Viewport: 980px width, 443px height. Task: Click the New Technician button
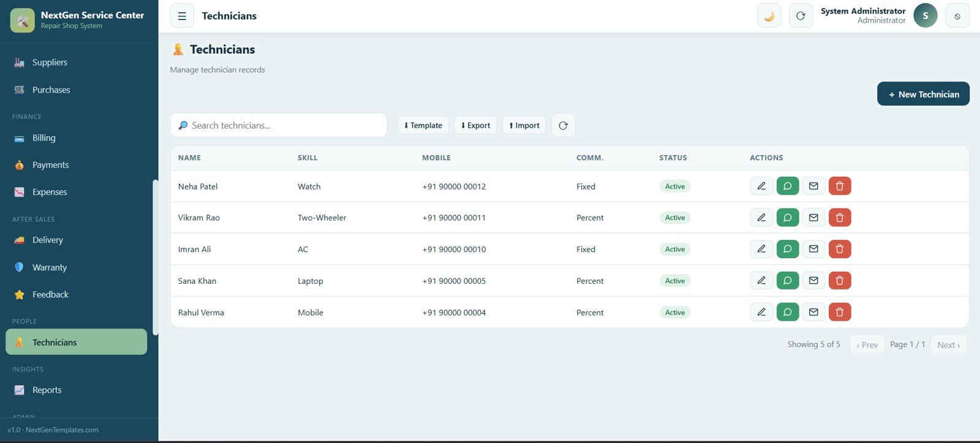tap(923, 94)
